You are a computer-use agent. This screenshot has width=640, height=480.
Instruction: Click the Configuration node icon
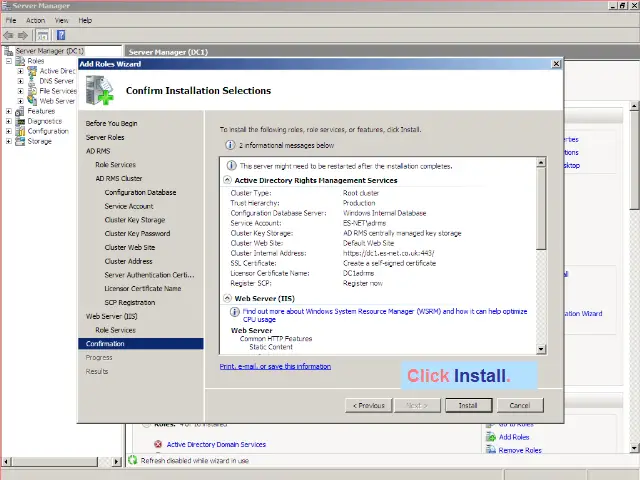coord(20,131)
